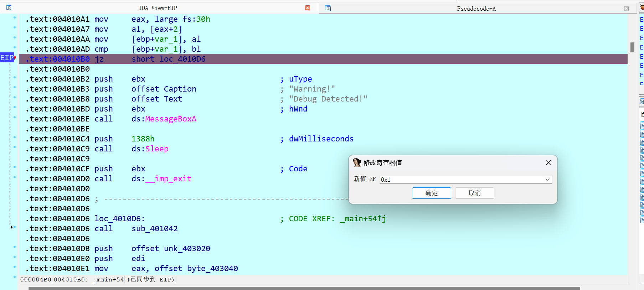Confirm with the 确定 button
This screenshot has width=644, height=290.
coord(431,193)
